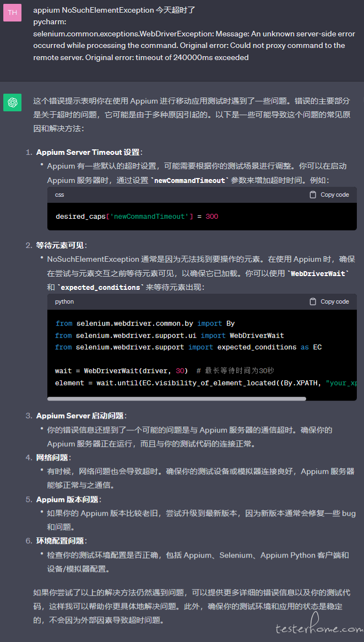Click the clipboard icon in python block
364x642 pixels.
(x=313, y=302)
